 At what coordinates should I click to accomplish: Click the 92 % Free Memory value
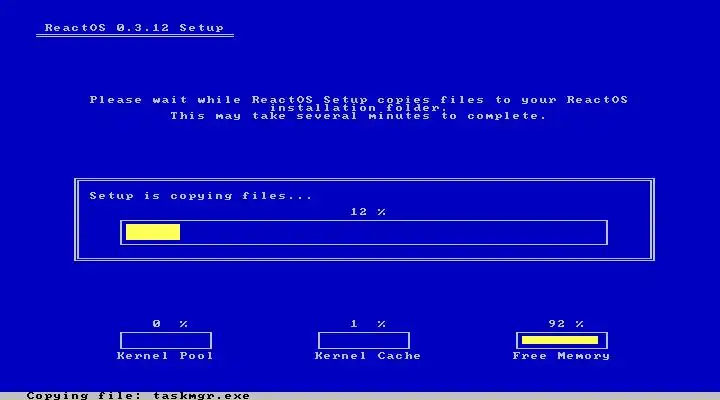[566, 324]
